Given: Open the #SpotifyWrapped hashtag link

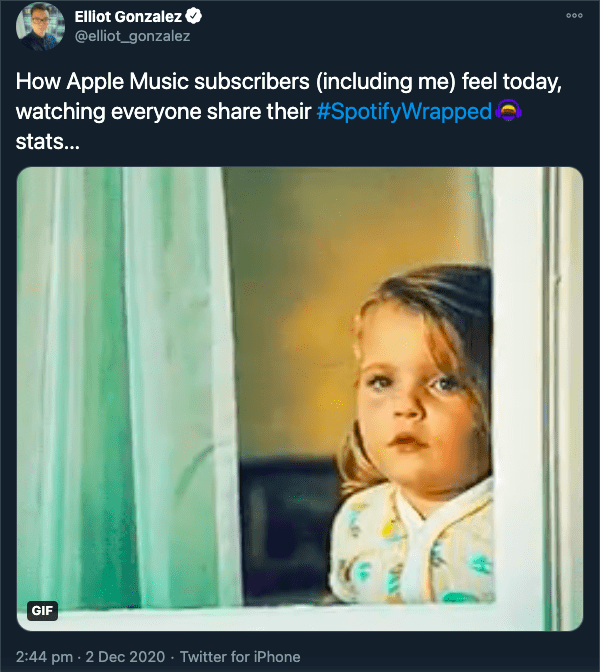Looking at the screenshot, I should (404, 111).
